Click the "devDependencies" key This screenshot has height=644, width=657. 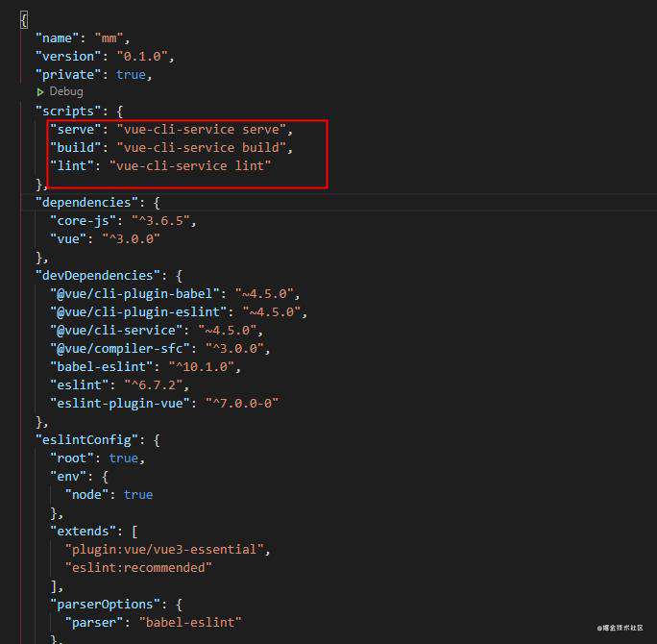(x=98, y=276)
